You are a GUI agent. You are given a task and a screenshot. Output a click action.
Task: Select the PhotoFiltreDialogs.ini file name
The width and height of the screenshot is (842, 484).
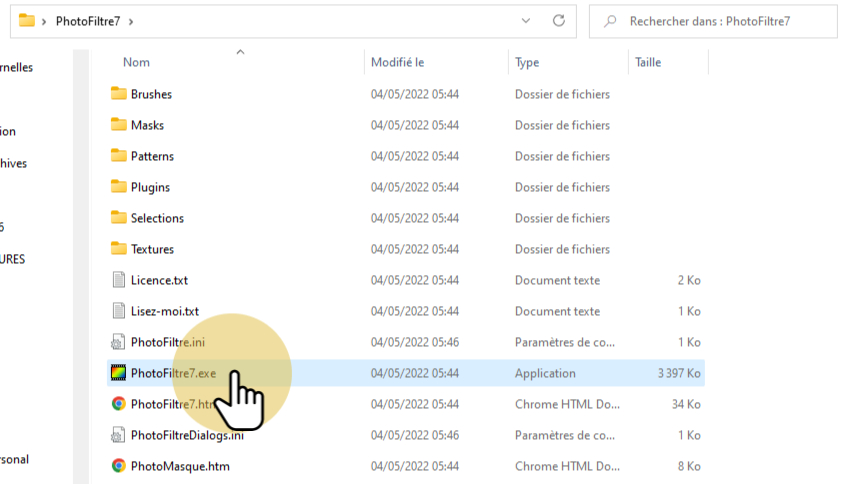[x=187, y=435]
